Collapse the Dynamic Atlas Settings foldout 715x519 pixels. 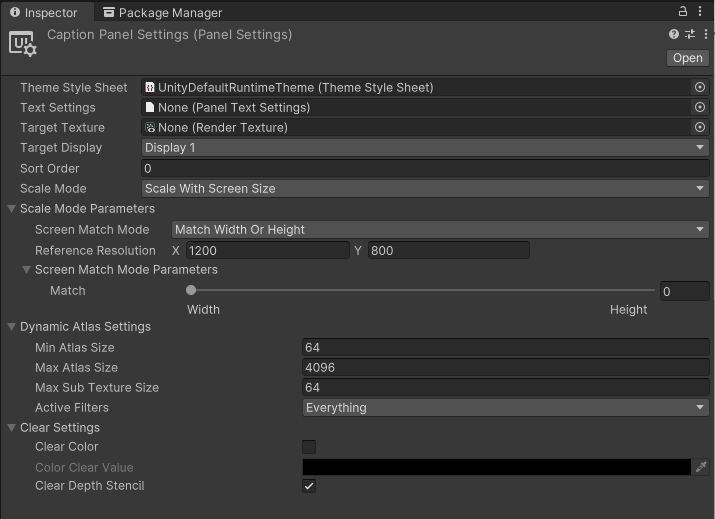click(12, 327)
